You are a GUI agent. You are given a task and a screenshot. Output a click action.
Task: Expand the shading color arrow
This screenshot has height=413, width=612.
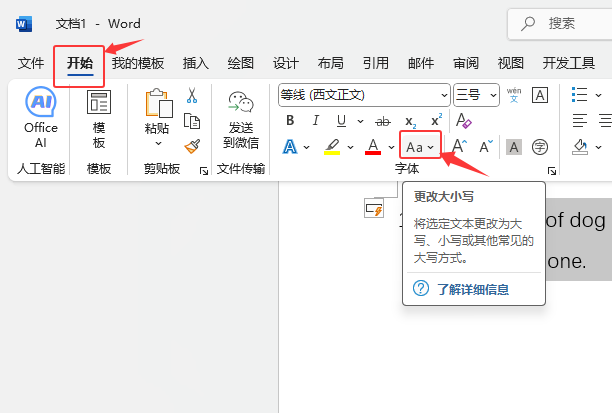[598, 147]
